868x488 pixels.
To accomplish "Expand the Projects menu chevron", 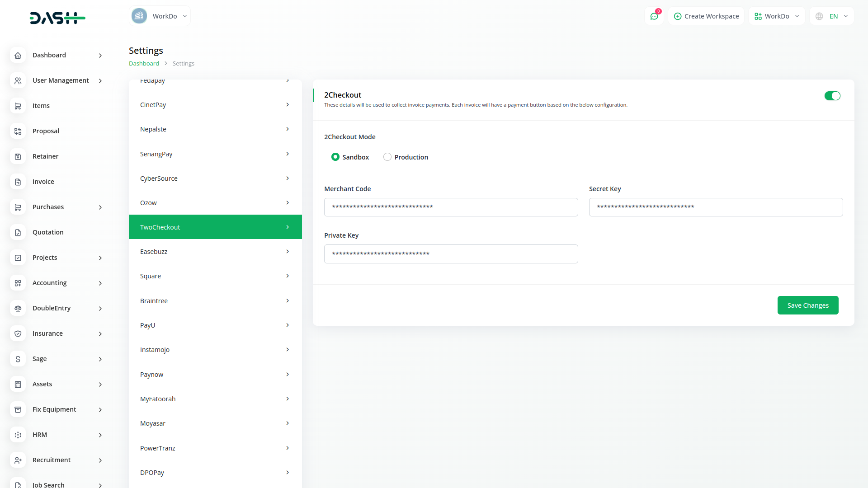I will [100, 258].
